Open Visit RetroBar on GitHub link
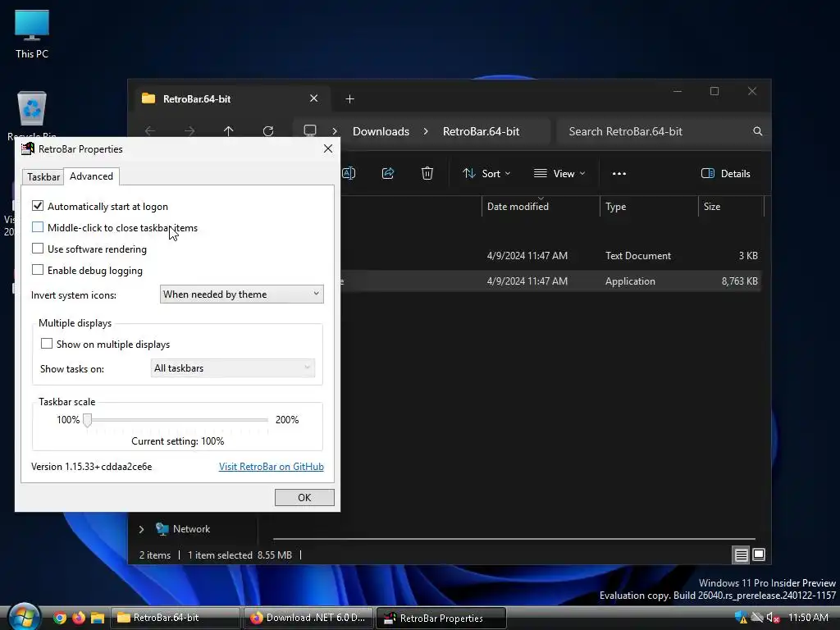 click(271, 467)
